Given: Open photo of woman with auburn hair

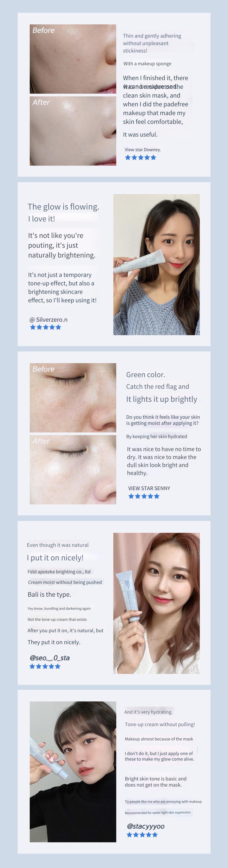Looking at the screenshot, I should (x=156, y=603).
